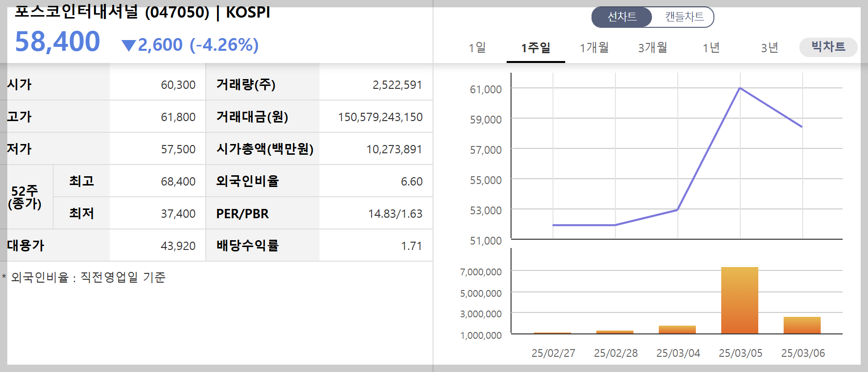Click the 거래대금(원) label
The height and width of the screenshot is (372, 868).
tap(252, 117)
